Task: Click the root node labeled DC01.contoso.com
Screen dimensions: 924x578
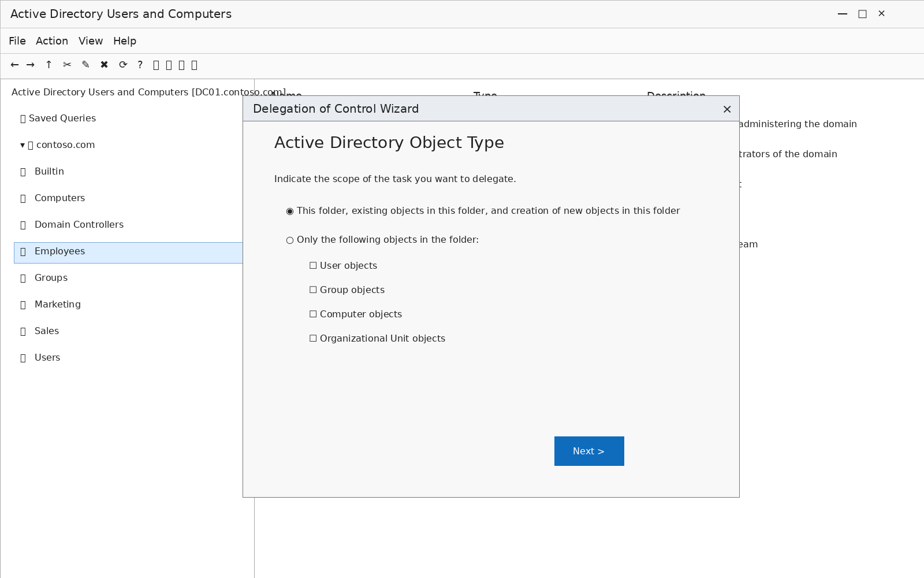Action: tap(148, 92)
